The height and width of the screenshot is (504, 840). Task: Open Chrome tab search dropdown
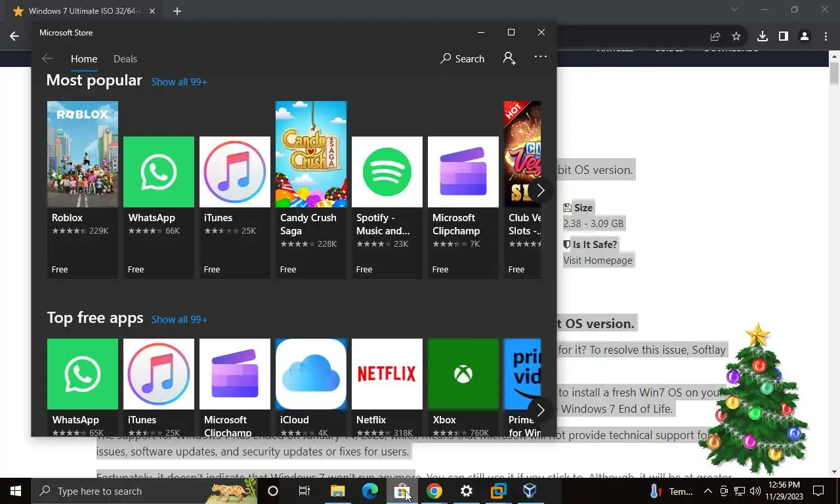[734, 10]
